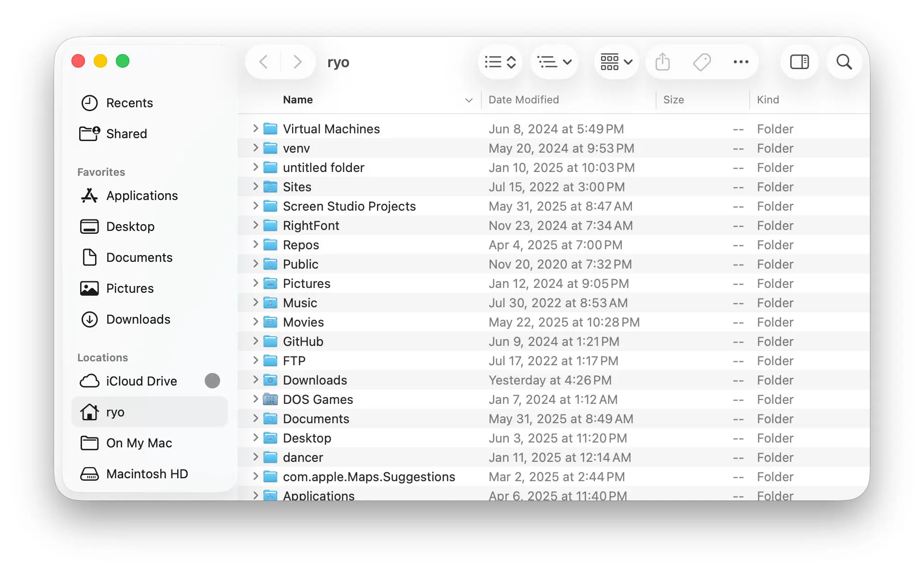
Task: Expand the Virtual Machines folder
Action: [x=255, y=129]
